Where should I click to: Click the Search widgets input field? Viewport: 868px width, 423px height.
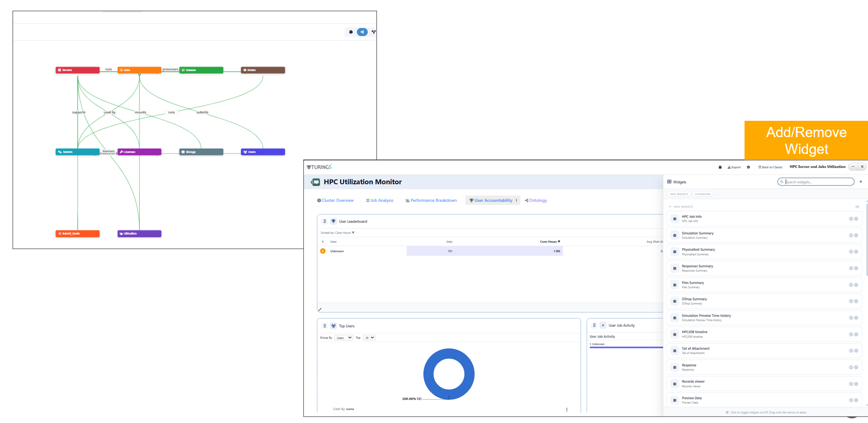point(818,182)
